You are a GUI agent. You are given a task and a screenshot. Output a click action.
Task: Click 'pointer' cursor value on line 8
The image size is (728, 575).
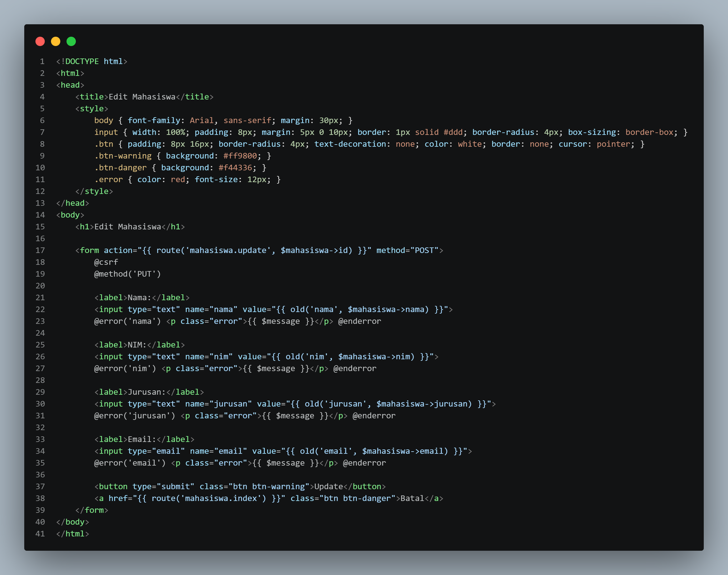613,144
